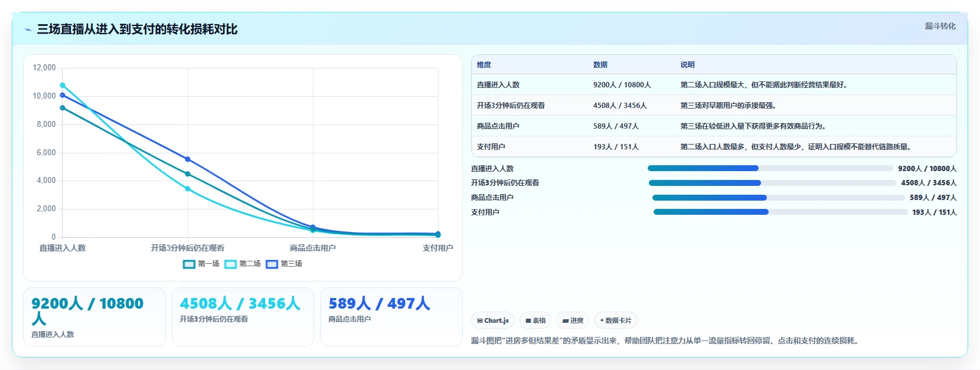The height and width of the screenshot is (370, 980).
Task: Click the progress value 193人 / 151人
Action: 934,212
